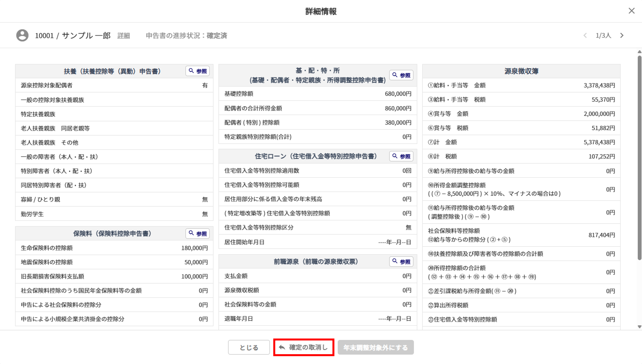Click the 源泉徴収簿 section header
The width and height of the screenshot is (642, 364).
coord(521,71)
